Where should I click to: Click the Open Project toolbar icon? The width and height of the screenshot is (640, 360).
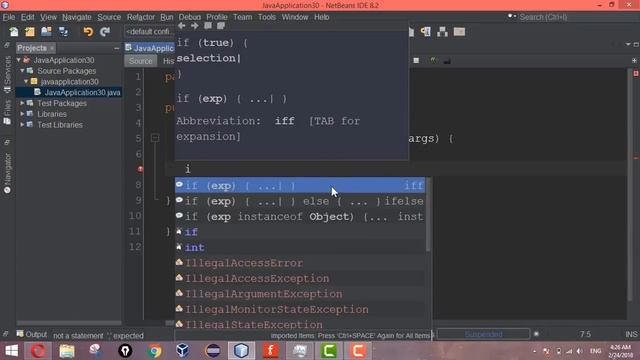coord(47,32)
